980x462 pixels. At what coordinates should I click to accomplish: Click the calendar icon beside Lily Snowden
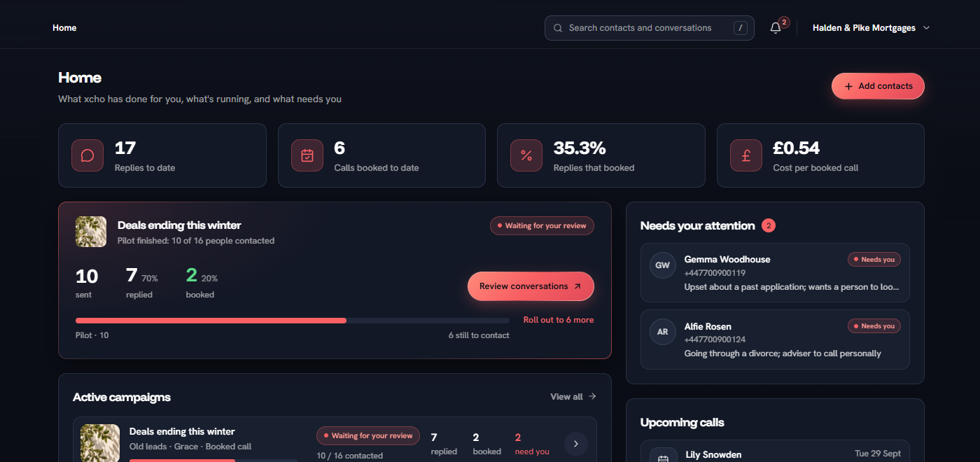pyautogui.click(x=664, y=456)
